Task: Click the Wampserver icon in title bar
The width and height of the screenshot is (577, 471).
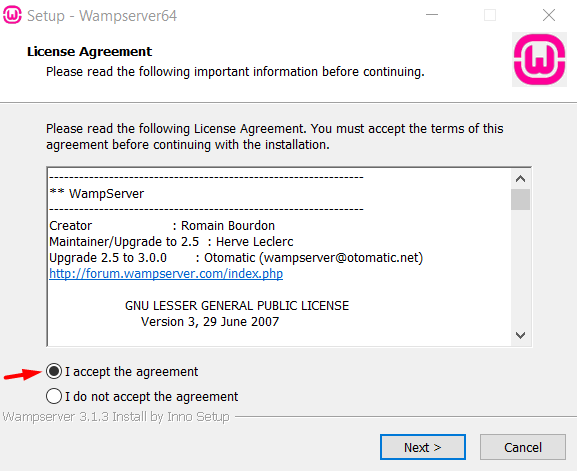Action: coord(12,15)
